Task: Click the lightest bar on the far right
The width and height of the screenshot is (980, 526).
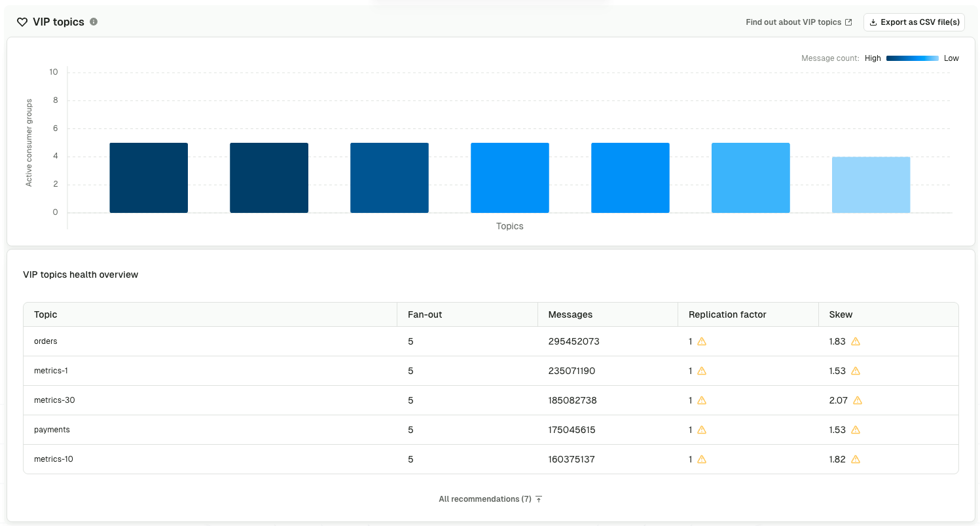Action: [871, 183]
